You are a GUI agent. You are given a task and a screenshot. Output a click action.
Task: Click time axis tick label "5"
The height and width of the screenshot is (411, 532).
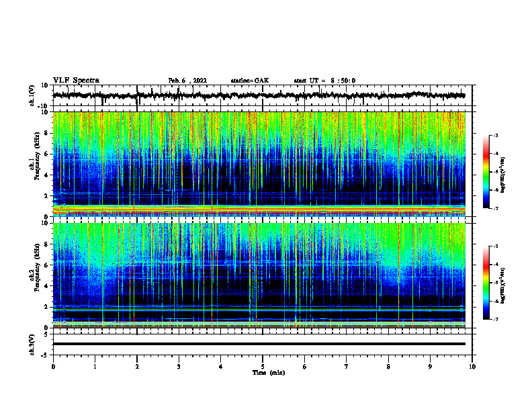pyautogui.click(x=263, y=367)
